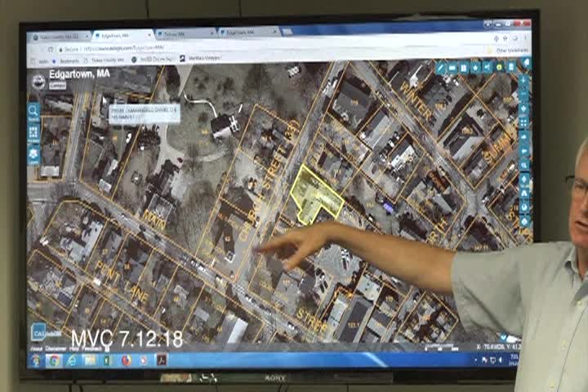The height and width of the screenshot is (392, 588).
Task: Switch to the fourth Edgartown, MA browser tab
Action: pyautogui.click(x=247, y=33)
